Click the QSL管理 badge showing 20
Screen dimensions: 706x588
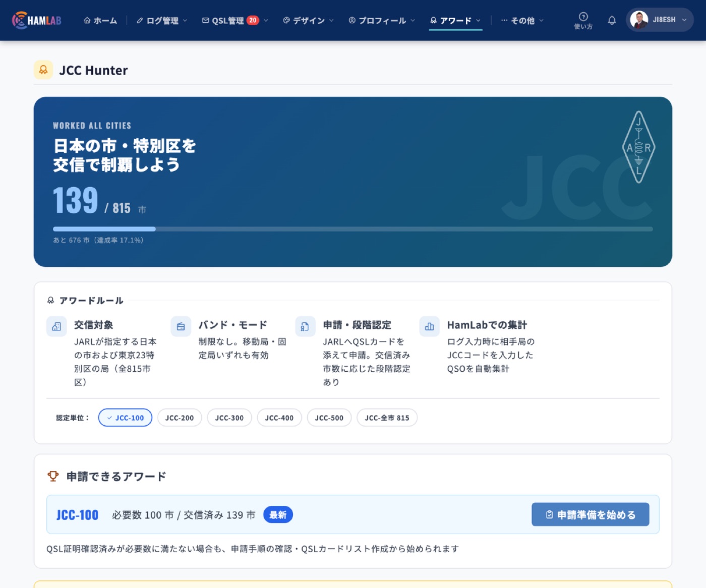(x=253, y=20)
